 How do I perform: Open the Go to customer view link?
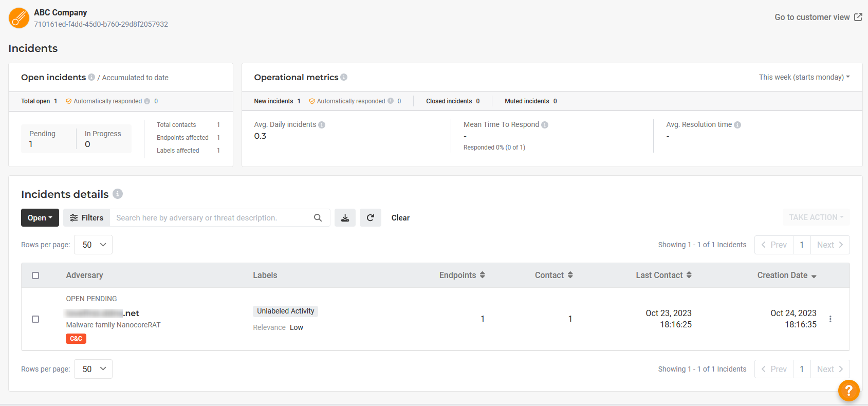[818, 17]
